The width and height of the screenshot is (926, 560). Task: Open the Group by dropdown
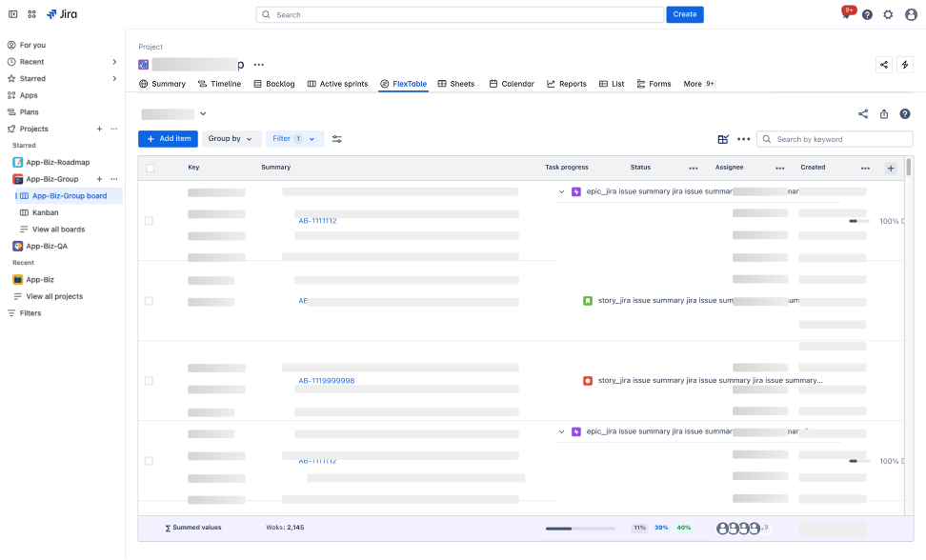tap(231, 139)
